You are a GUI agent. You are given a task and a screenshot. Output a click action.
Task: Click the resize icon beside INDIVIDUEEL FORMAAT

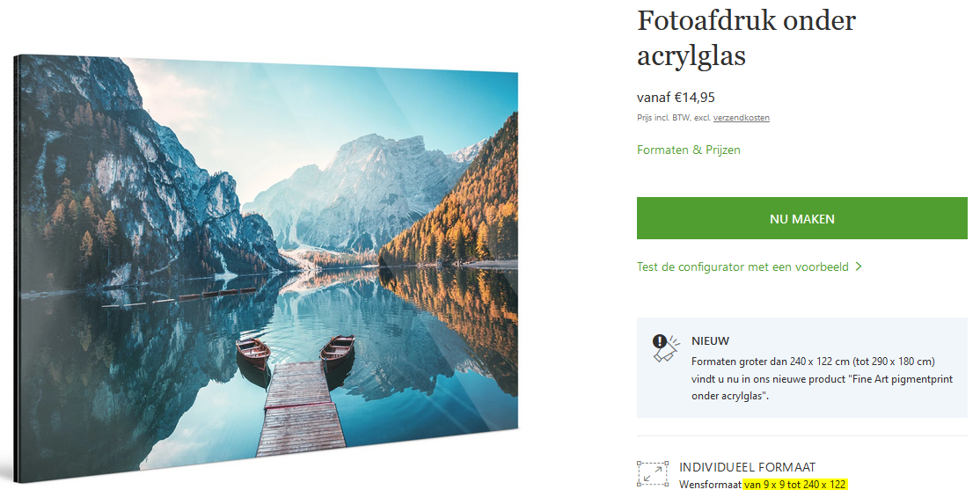653,474
